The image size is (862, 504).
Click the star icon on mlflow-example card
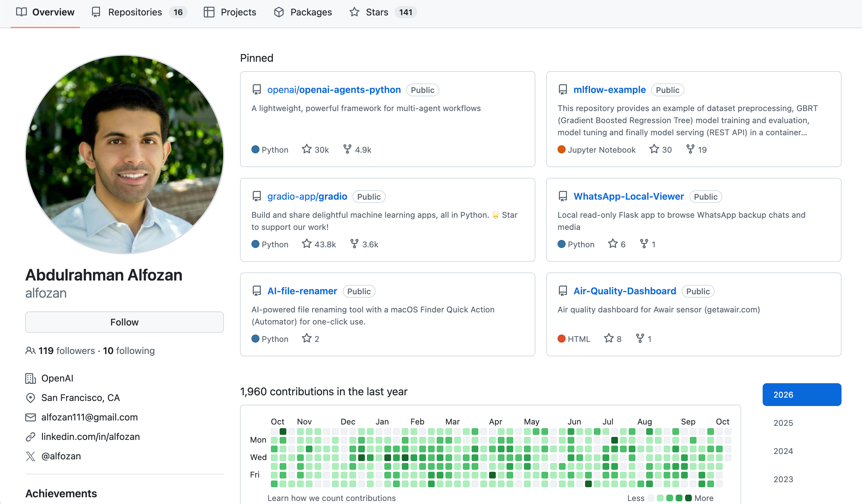click(x=654, y=149)
